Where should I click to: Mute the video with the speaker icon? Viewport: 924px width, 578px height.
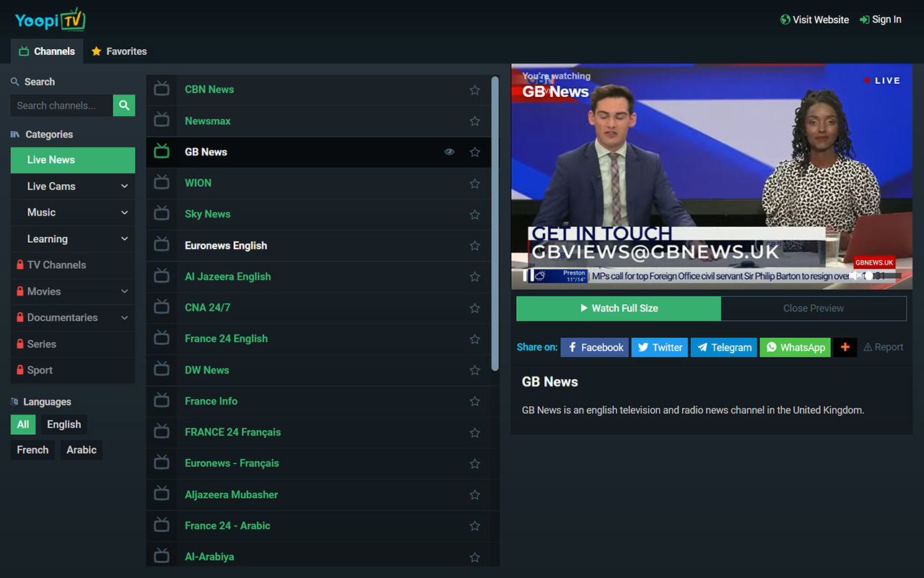(855, 275)
